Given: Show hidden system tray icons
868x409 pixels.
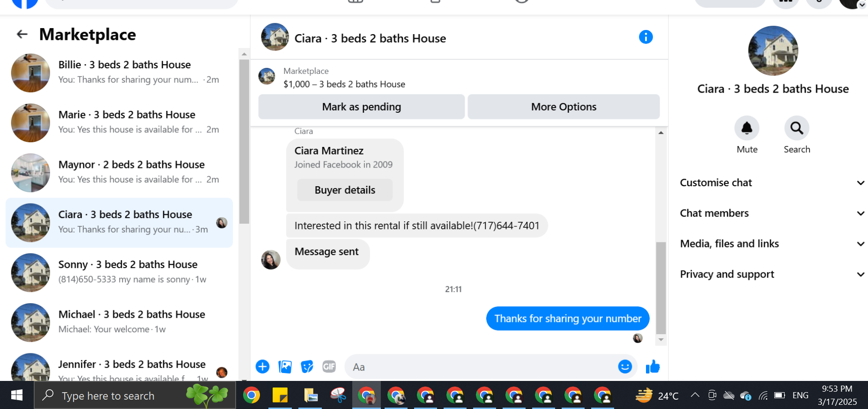Looking at the screenshot, I should pyautogui.click(x=695, y=395).
